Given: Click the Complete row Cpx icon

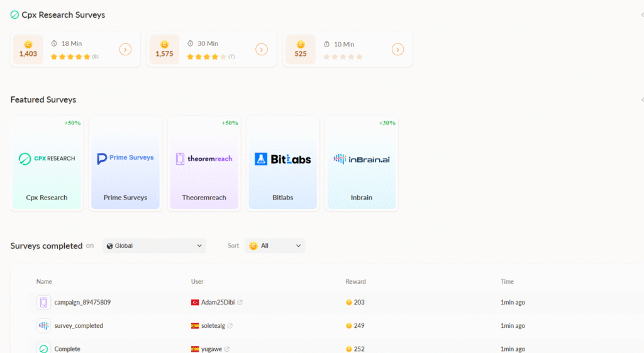Looking at the screenshot, I should point(43,349).
